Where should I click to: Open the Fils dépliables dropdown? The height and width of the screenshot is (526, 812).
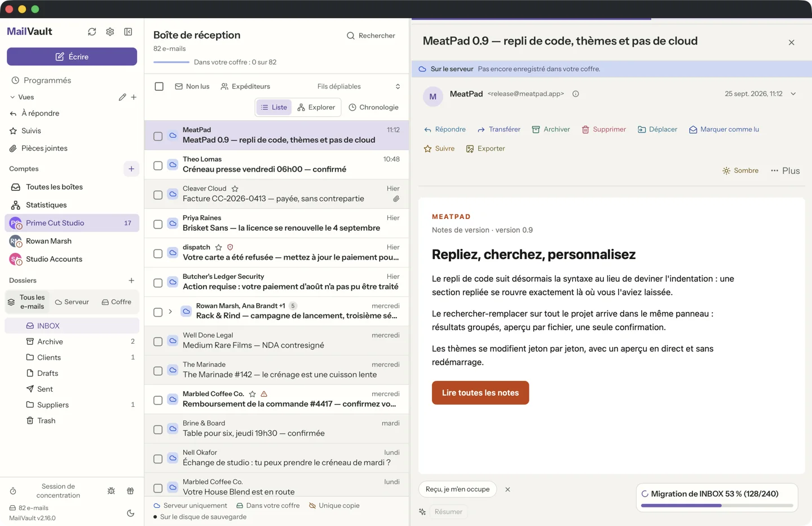tap(359, 86)
